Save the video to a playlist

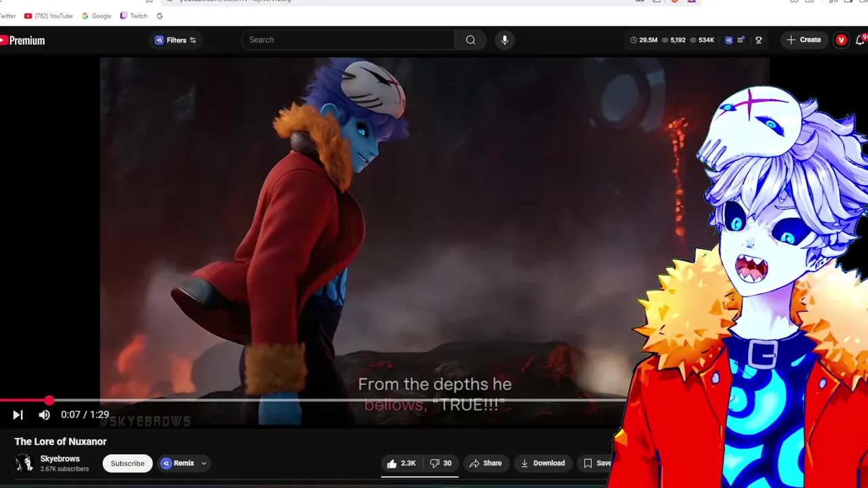(597, 464)
